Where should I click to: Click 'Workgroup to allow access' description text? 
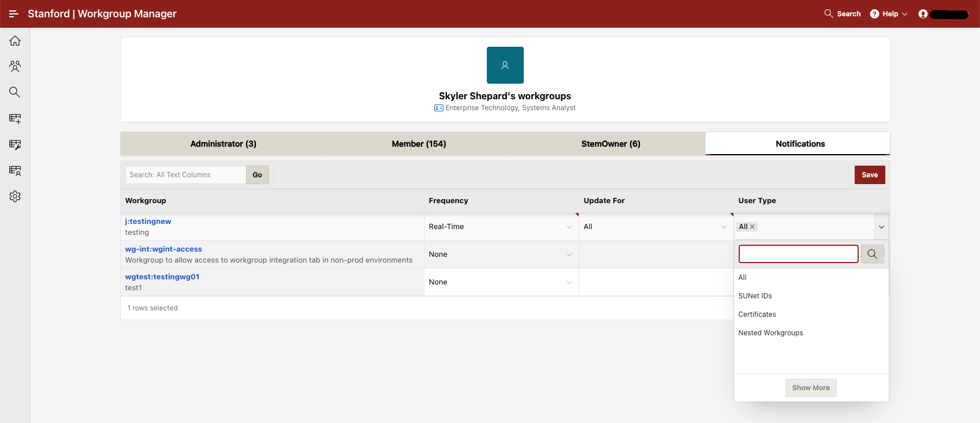pyautogui.click(x=269, y=260)
